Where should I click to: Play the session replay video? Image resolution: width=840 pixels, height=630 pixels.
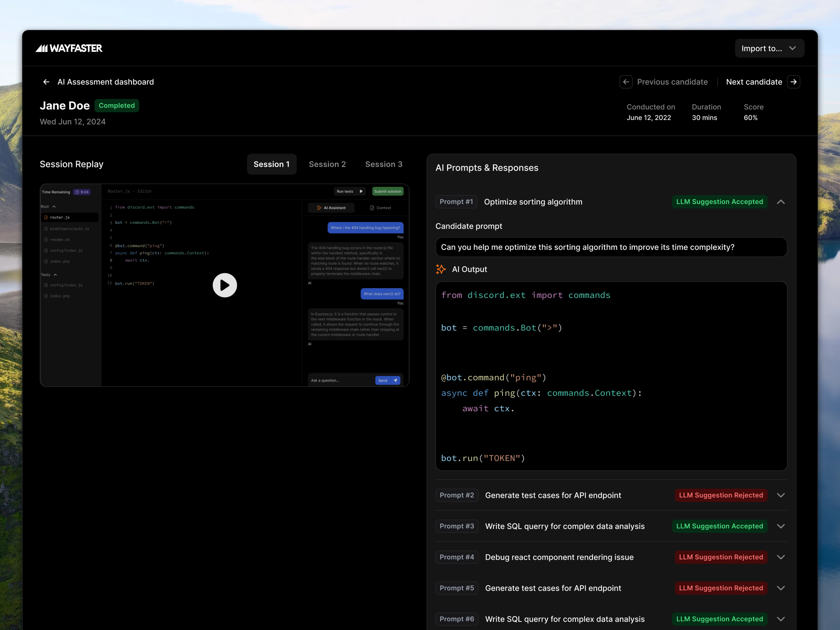225,285
